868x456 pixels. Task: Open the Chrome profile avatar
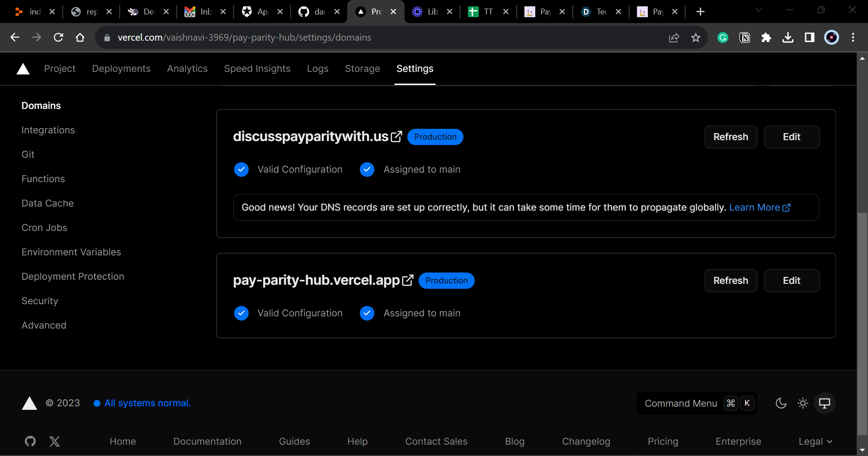[x=831, y=38]
